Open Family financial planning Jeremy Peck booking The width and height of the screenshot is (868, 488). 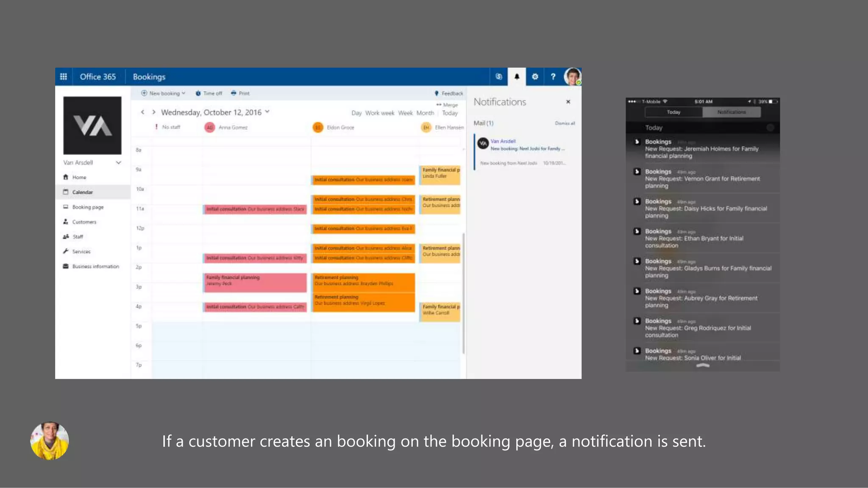(x=255, y=283)
